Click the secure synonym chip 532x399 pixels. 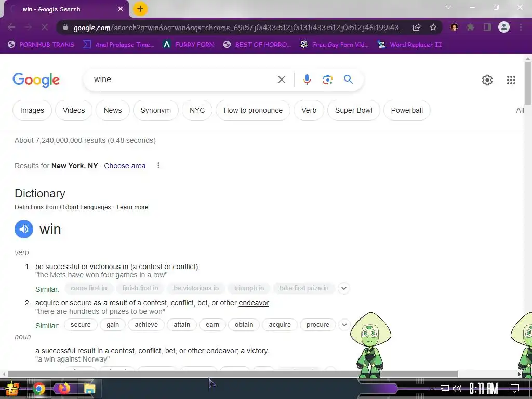click(81, 325)
